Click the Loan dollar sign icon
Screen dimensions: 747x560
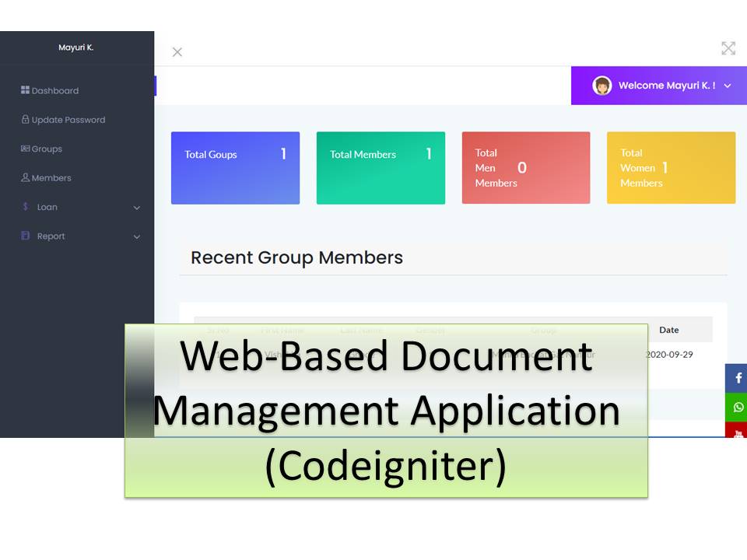(x=25, y=207)
